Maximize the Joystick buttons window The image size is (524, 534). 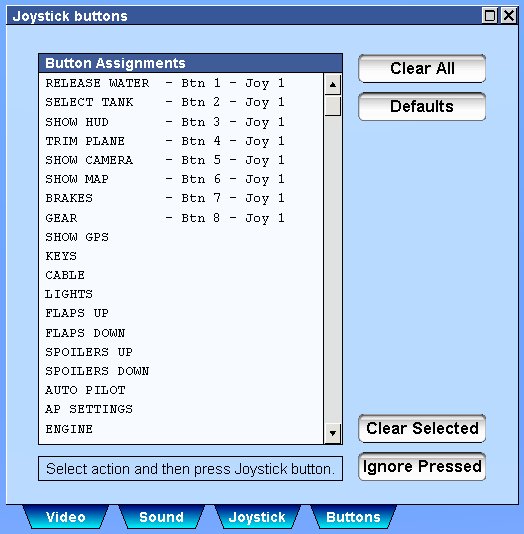pos(490,16)
